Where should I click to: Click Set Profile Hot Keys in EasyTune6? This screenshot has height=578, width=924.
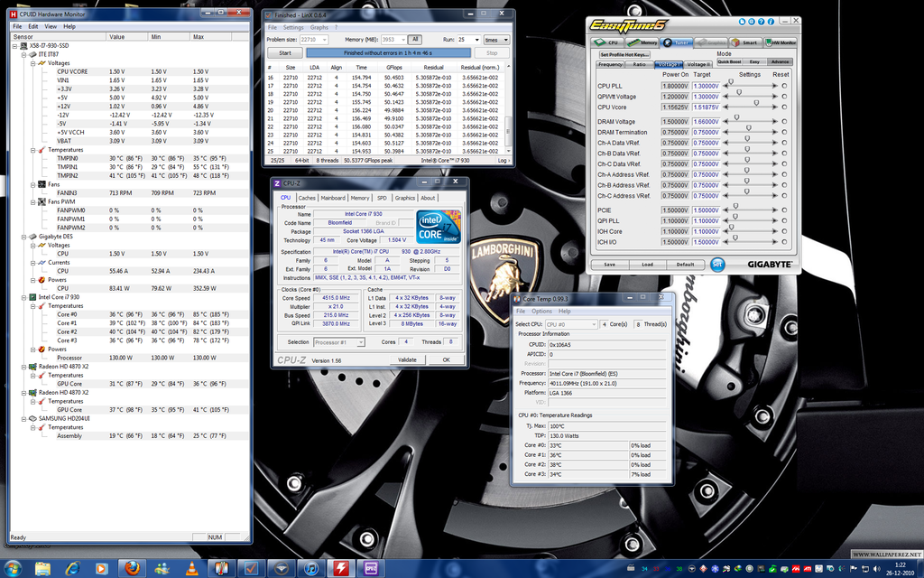(x=624, y=53)
